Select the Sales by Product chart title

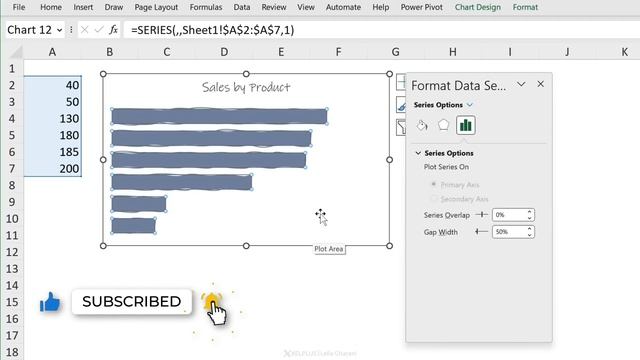pyautogui.click(x=246, y=87)
